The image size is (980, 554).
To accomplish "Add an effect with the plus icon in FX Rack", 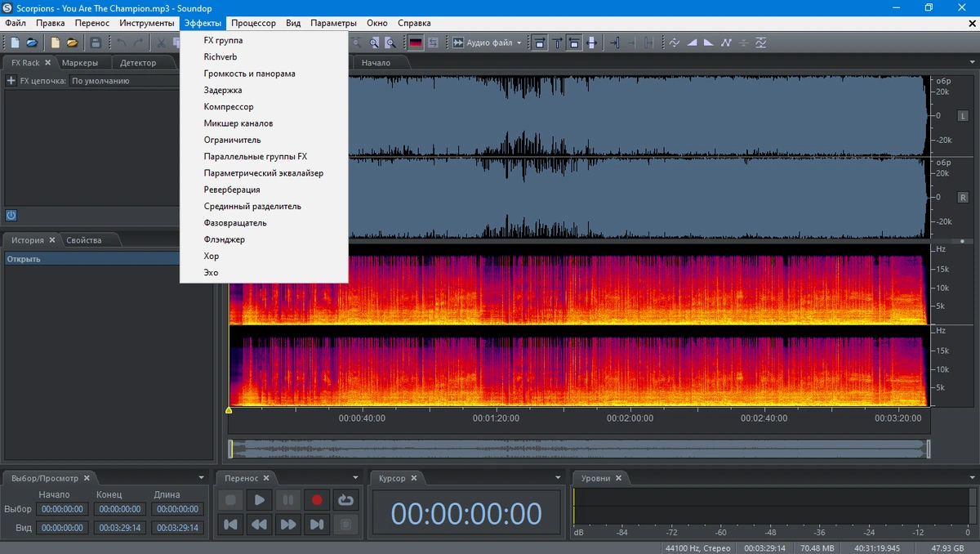I will 11,81.
